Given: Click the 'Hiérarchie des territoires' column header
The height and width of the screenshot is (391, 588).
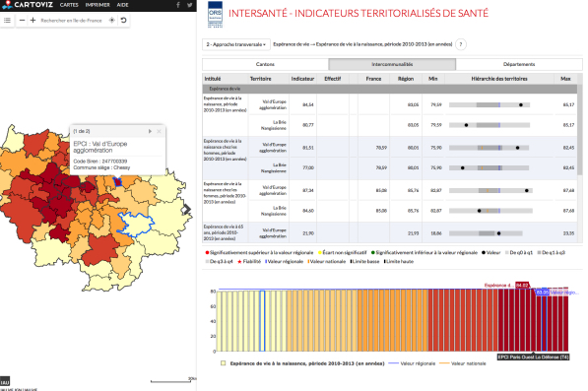Looking at the screenshot, I should pos(499,79).
